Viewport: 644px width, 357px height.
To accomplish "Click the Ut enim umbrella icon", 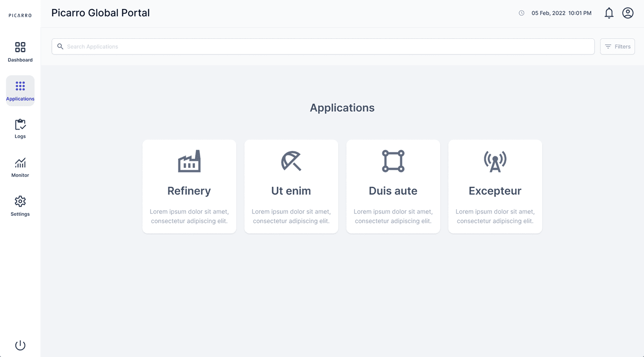I will [291, 161].
